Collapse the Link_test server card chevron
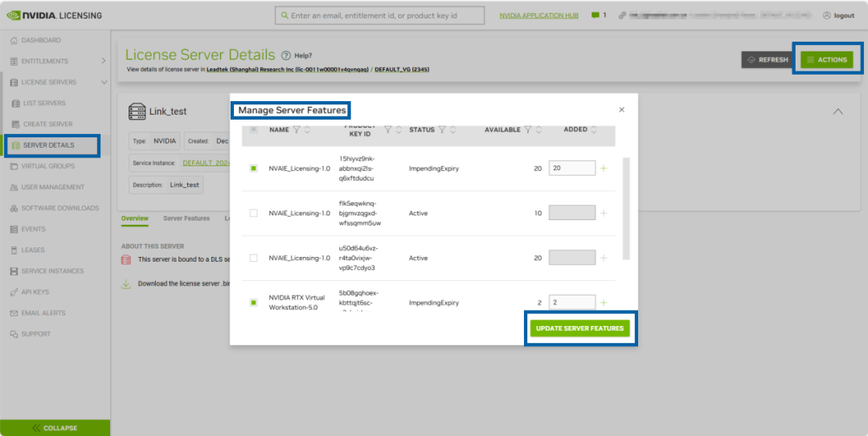 [x=838, y=112]
